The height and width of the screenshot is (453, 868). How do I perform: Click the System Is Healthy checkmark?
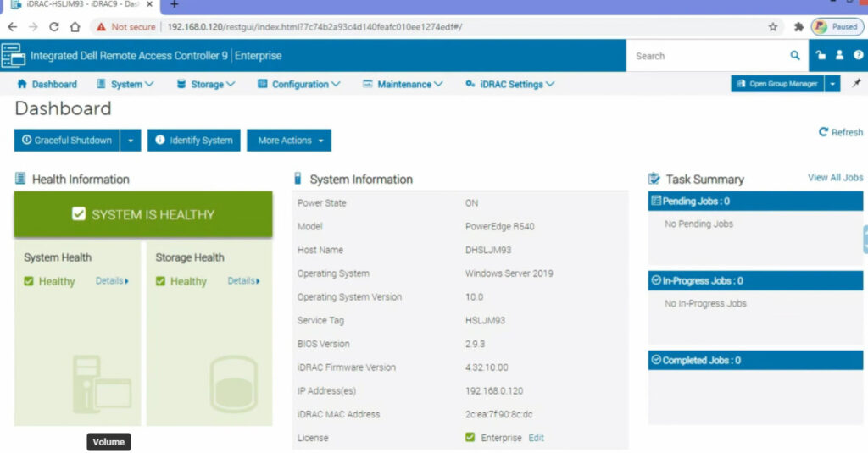click(x=79, y=214)
